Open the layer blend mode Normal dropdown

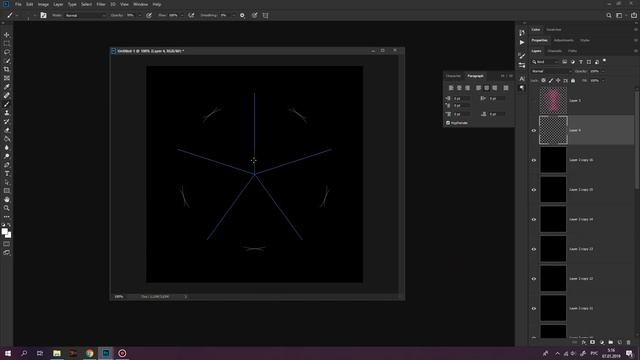point(551,71)
